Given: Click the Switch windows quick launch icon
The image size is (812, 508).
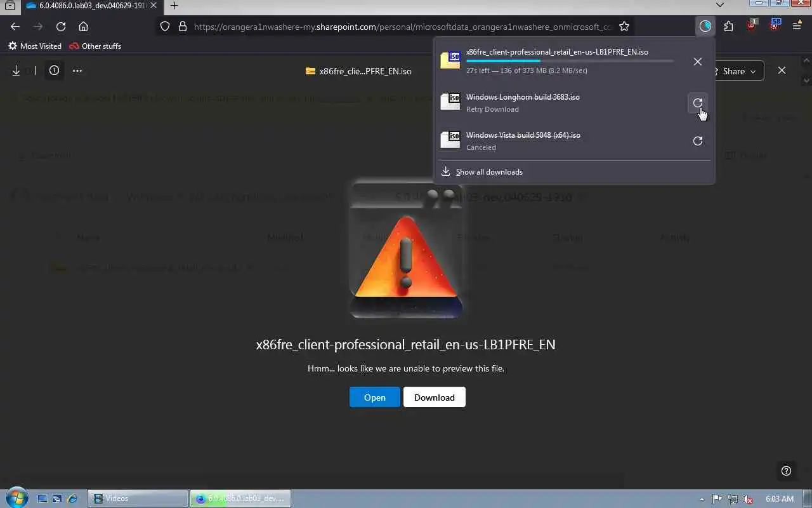Looking at the screenshot, I should tap(57, 499).
